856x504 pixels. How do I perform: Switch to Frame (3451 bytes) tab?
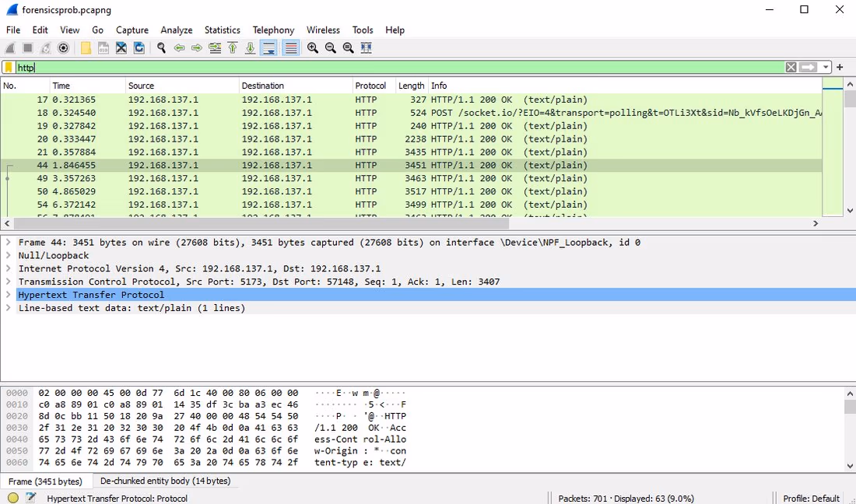pos(45,481)
